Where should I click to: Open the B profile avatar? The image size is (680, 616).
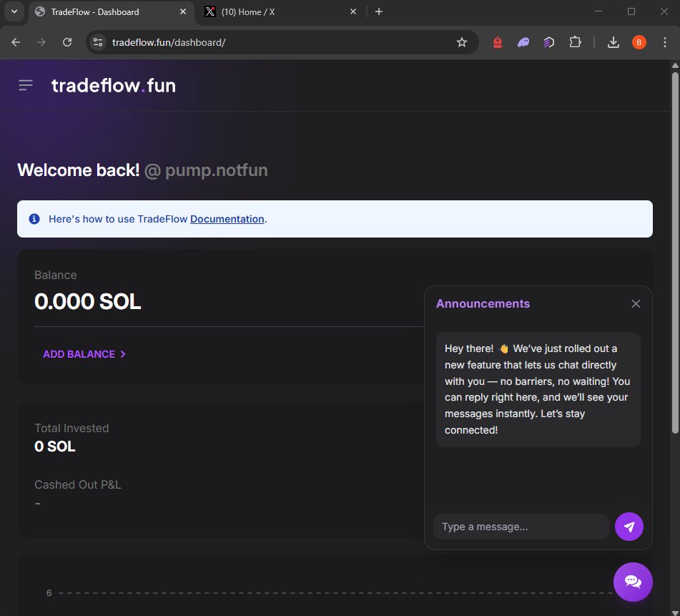pyautogui.click(x=639, y=42)
